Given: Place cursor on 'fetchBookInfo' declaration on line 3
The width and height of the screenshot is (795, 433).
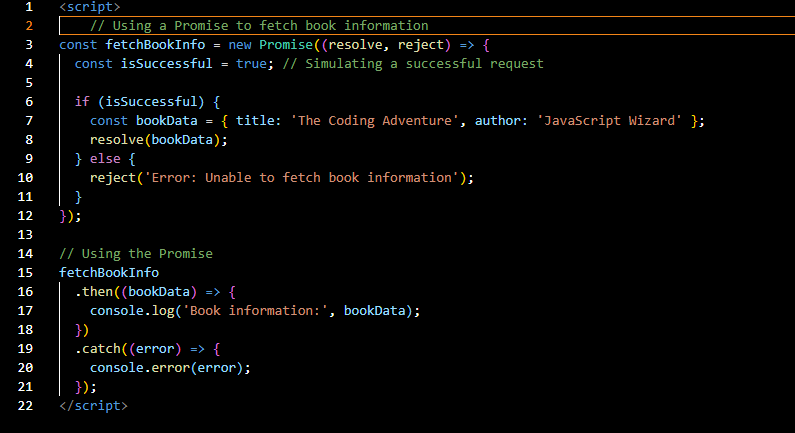Looking at the screenshot, I should tap(155, 45).
